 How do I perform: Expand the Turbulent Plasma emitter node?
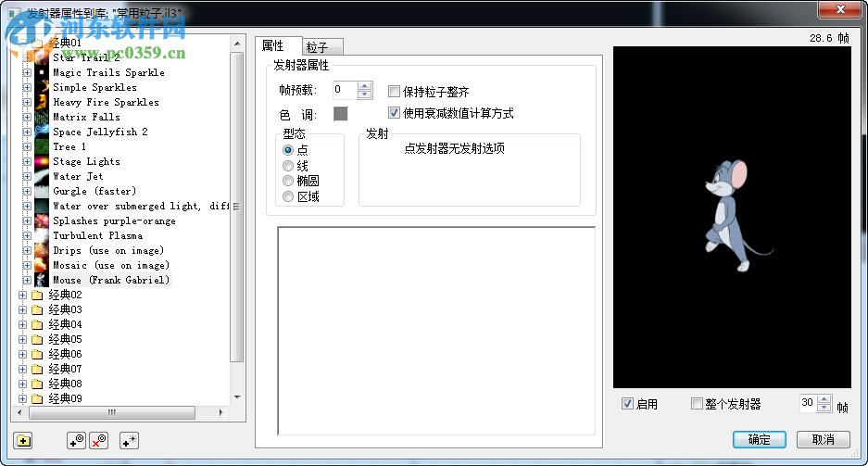pyautogui.click(x=27, y=235)
